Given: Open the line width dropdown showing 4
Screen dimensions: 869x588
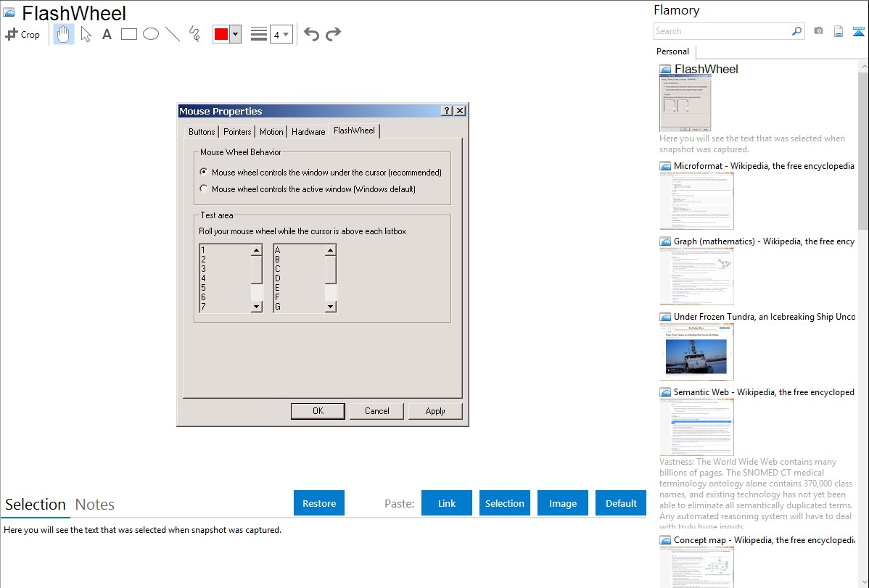Looking at the screenshot, I should coord(281,34).
